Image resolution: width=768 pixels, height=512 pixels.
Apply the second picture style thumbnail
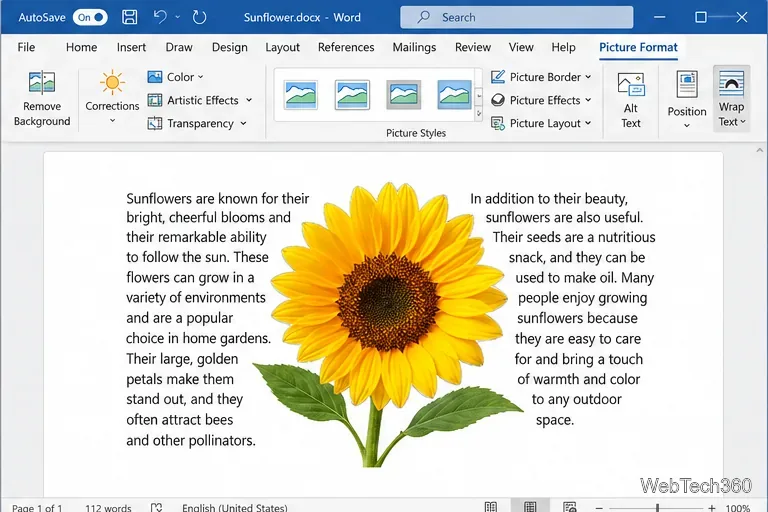[352, 95]
